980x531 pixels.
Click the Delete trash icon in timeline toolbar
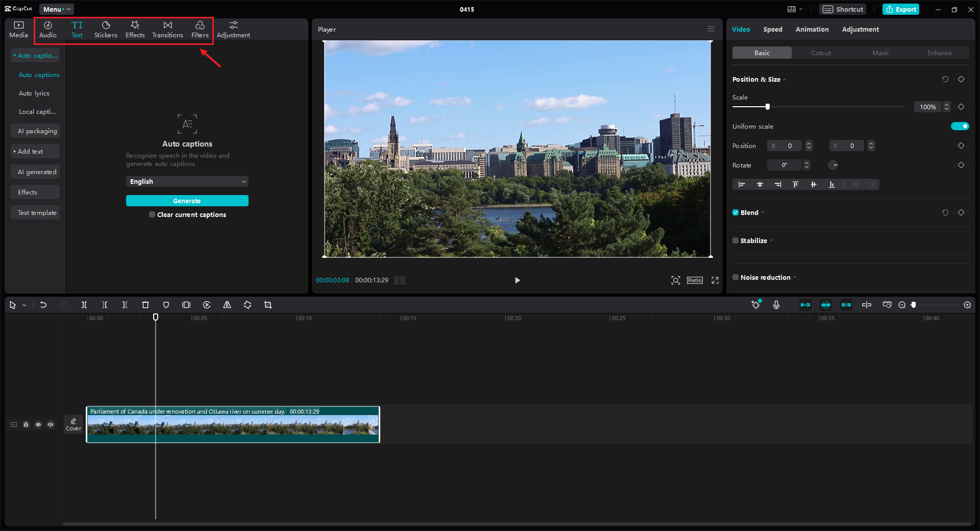(x=145, y=305)
